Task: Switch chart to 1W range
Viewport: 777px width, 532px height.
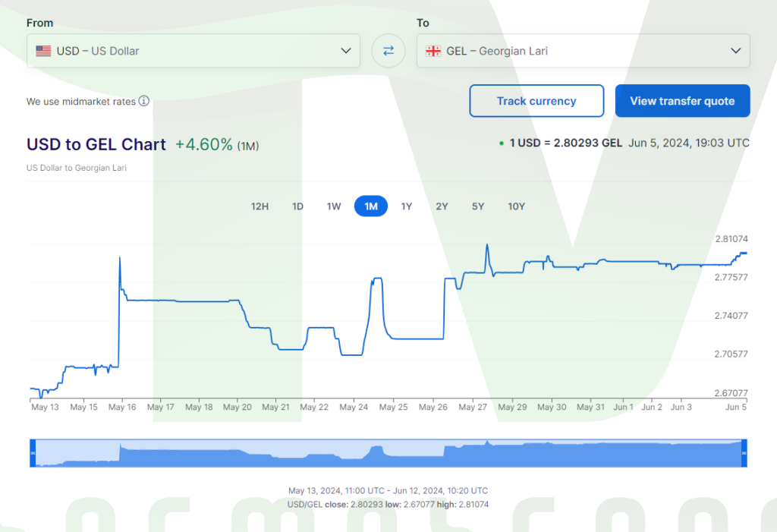Action: 334,206
